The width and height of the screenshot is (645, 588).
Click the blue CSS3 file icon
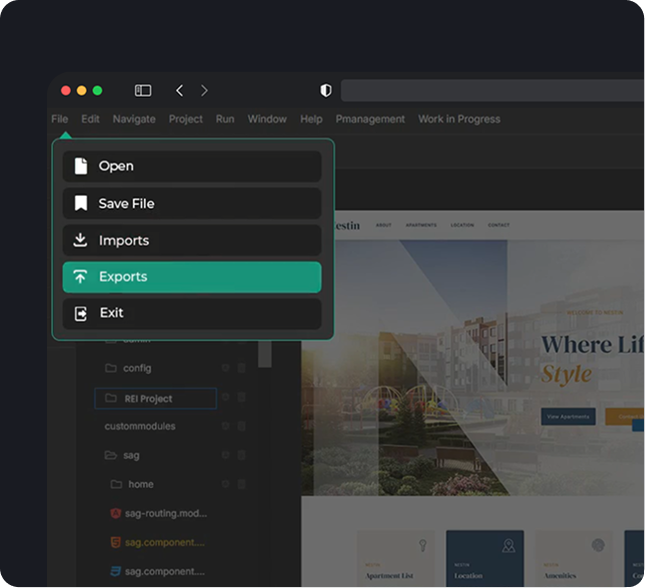tap(116, 572)
